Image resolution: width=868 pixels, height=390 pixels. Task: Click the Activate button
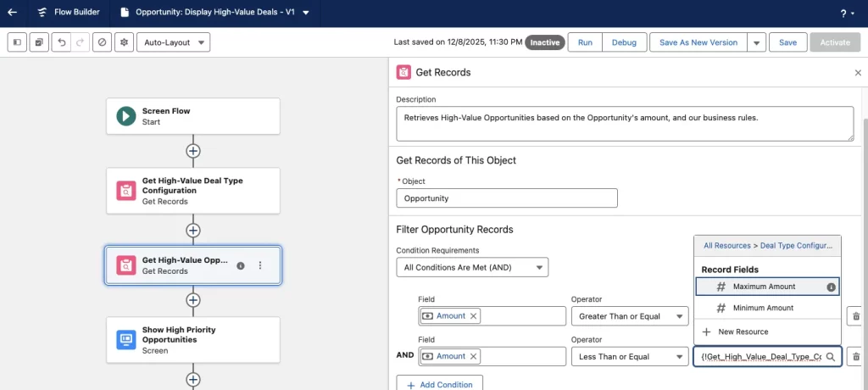pyautogui.click(x=835, y=42)
